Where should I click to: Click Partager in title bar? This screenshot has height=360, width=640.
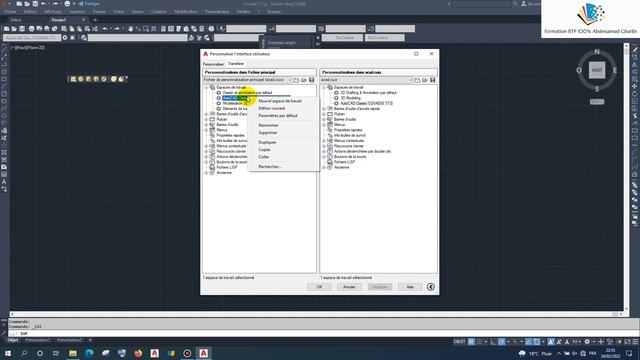tap(89, 4)
